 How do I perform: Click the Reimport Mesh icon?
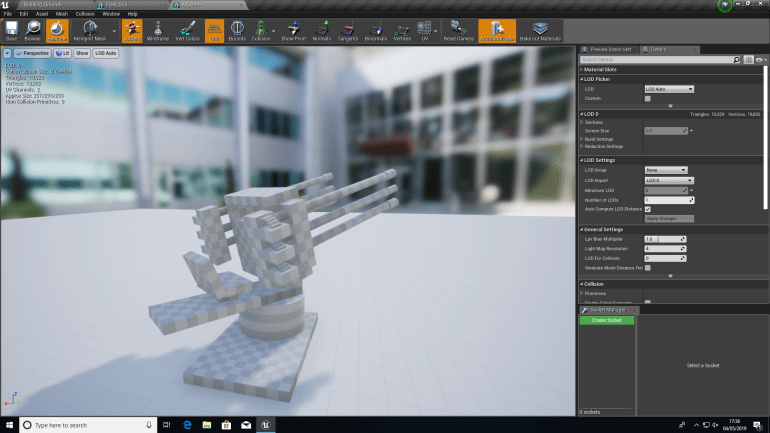click(88, 31)
